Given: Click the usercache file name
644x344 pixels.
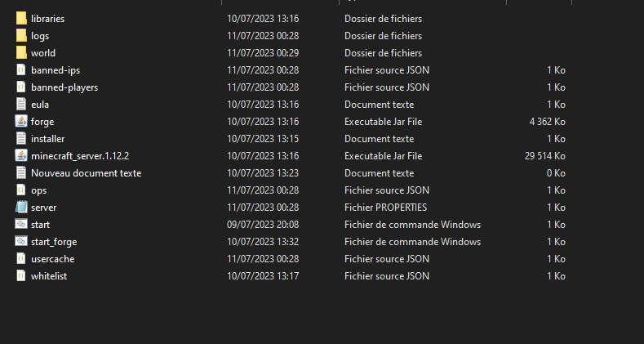Looking at the screenshot, I should (x=53, y=259).
